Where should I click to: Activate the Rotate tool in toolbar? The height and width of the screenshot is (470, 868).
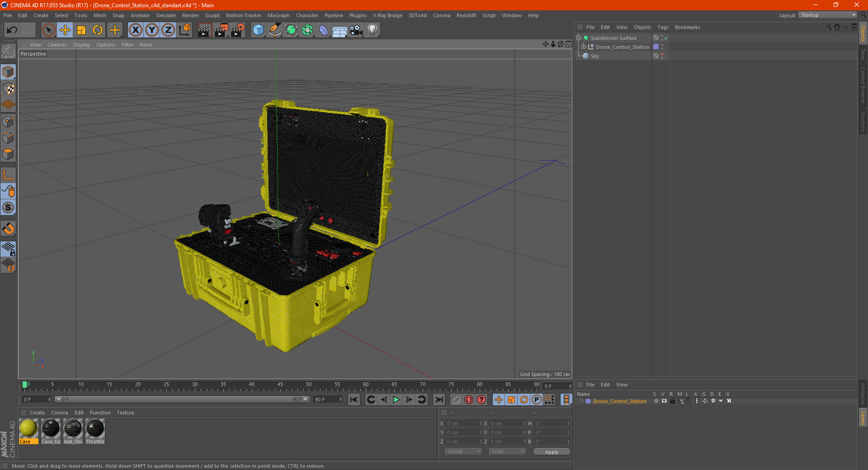pyautogui.click(x=98, y=30)
